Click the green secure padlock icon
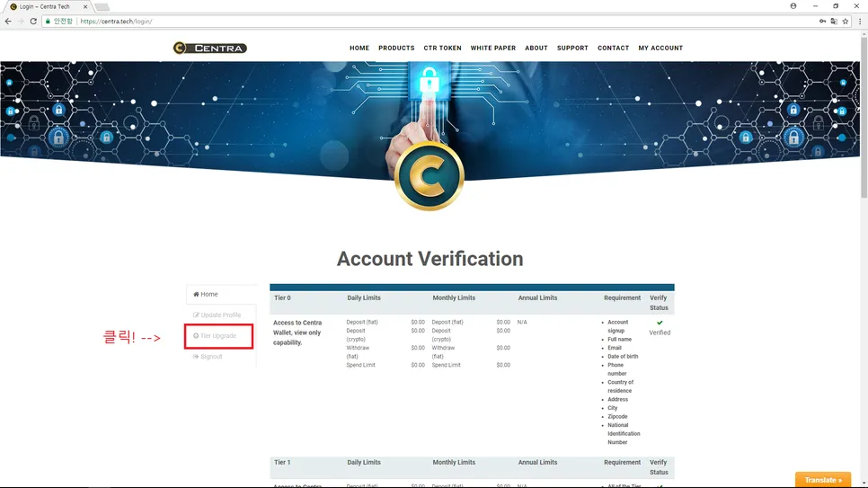Image resolution: width=868 pixels, height=488 pixels. 49,21
